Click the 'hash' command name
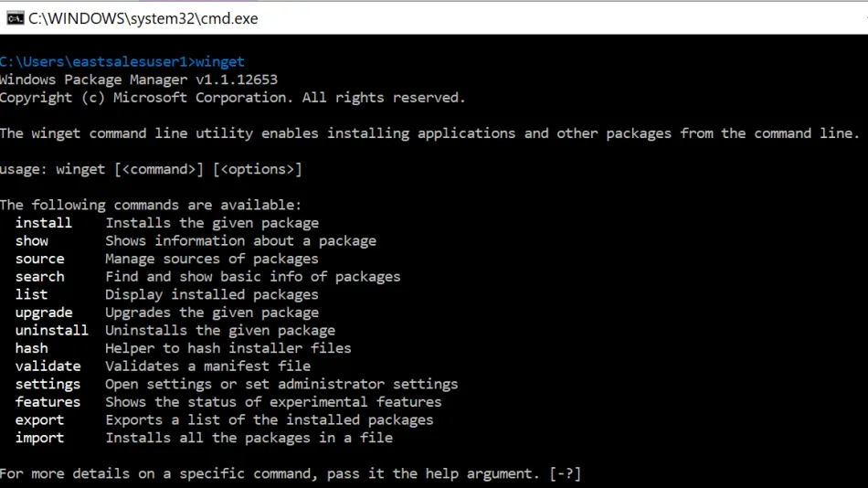 tap(32, 348)
